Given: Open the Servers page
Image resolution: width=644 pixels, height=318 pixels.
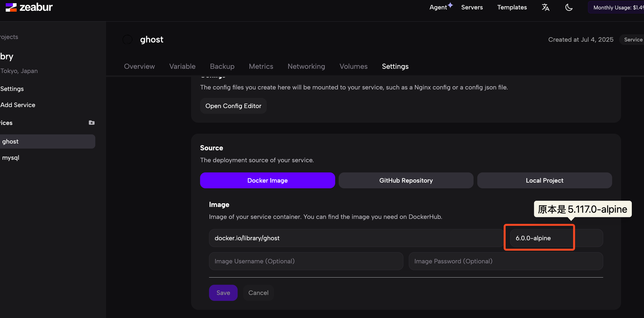Looking at the screenshot, I should coord(472,7).
